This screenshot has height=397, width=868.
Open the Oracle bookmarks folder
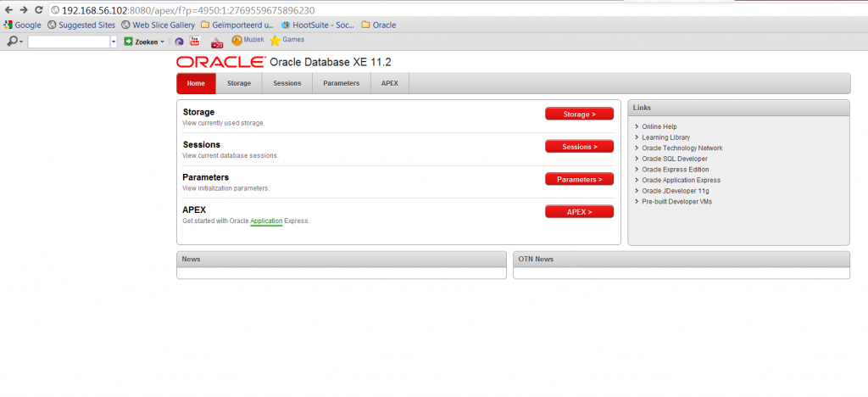click(x=379, y=25)
